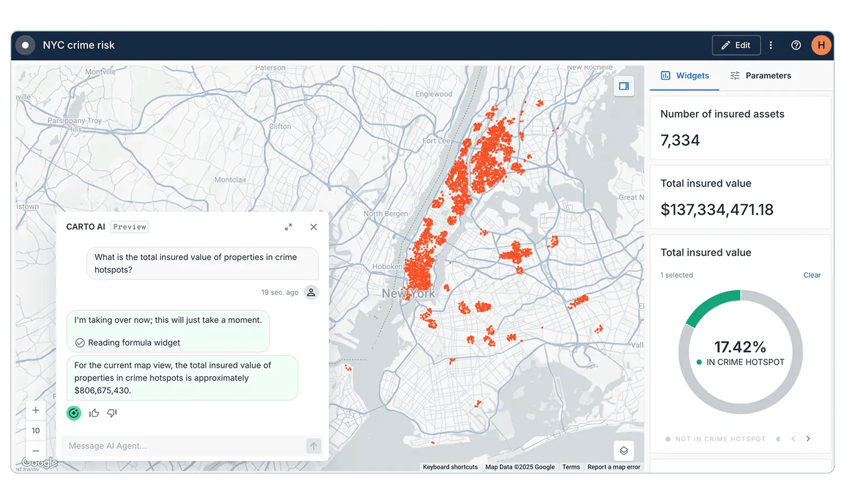The width and height of the screenshot is (845, 504).
Task: Click the Message AI Agent input field
Action: pyautogui.click(x=168, y=446)
